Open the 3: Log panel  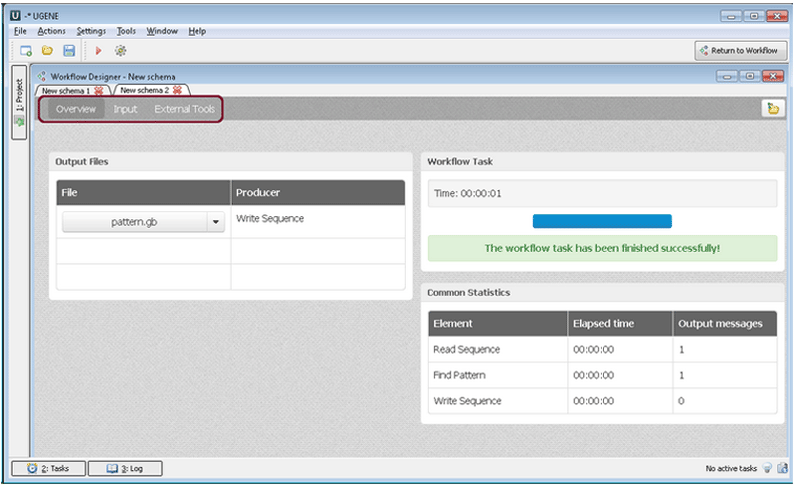pos(125,469)
